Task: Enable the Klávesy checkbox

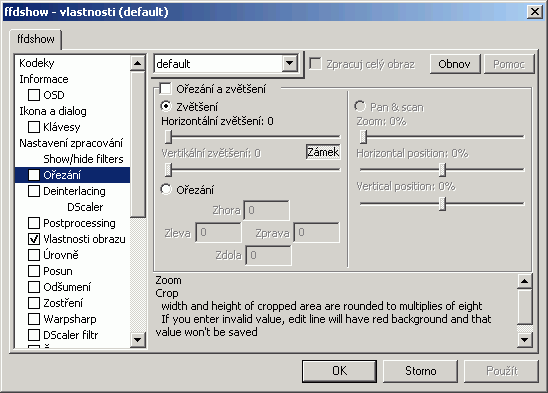Action: [x=34, y=127]
